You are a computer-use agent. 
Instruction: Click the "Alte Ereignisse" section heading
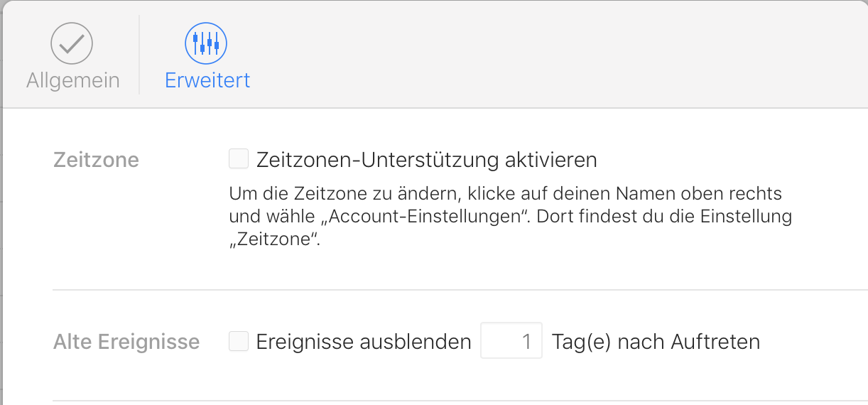pos(126,342)
